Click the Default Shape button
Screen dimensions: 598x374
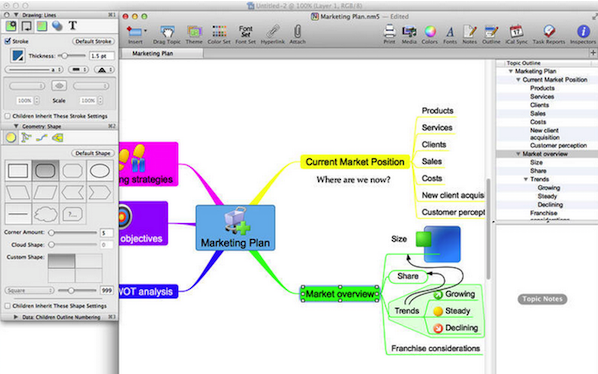pyautogui.click(x=93, y=153)
